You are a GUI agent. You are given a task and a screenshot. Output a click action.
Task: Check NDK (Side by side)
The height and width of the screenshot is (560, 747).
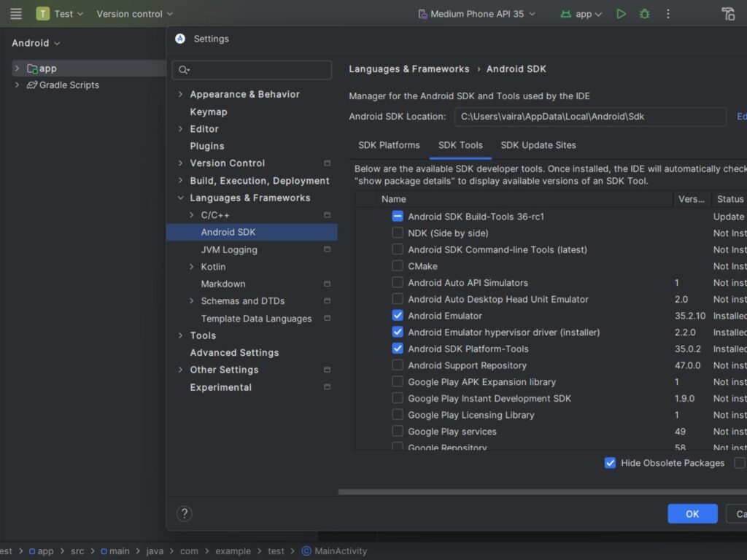point(398,233)
